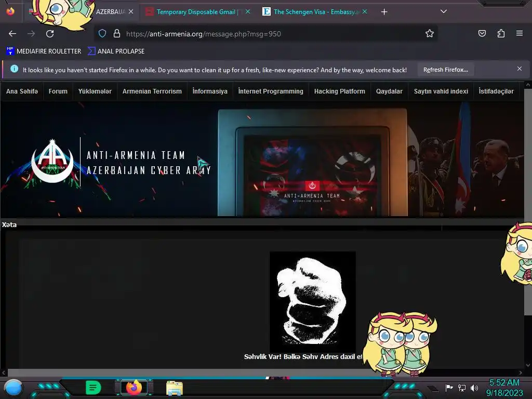This screenshot has height=399, width=532.
Task: Click the vertical page scrollbar
Action: point(528,202)
